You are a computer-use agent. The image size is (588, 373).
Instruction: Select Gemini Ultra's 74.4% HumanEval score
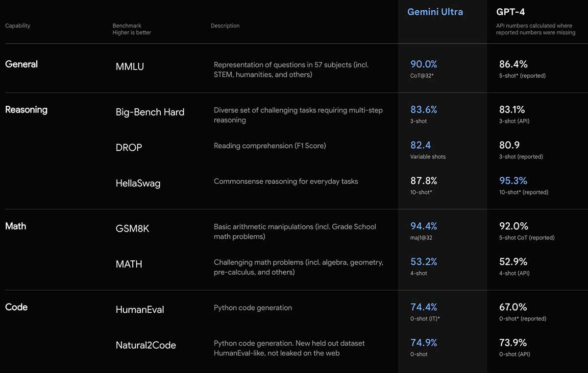424,307
